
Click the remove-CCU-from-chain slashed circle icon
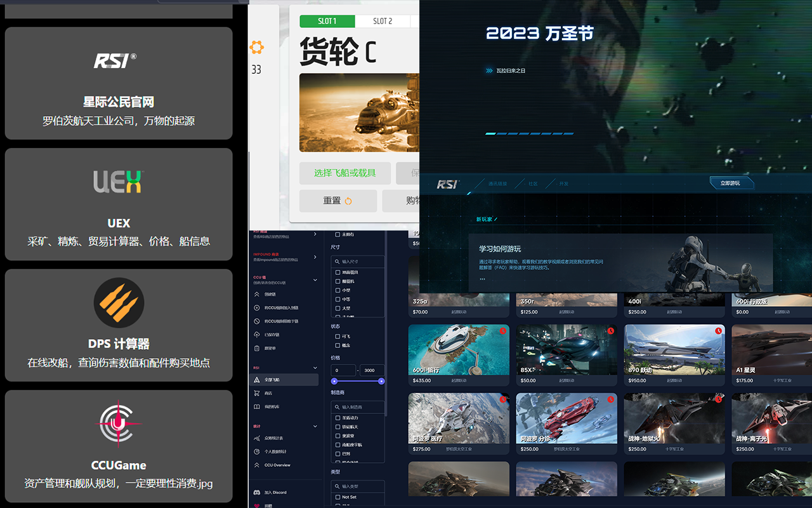(x=257, y=321)
